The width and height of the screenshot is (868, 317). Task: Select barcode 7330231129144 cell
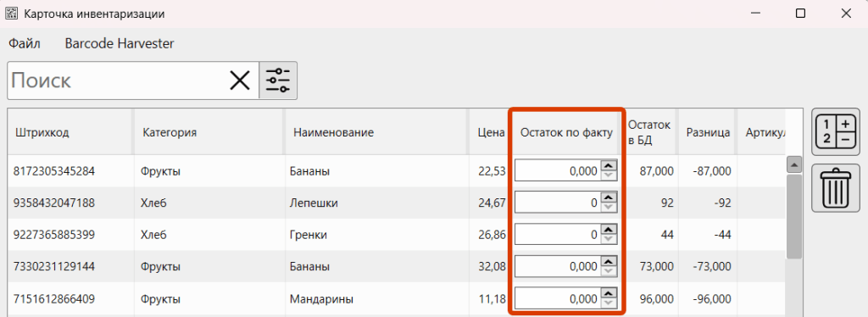54,267
